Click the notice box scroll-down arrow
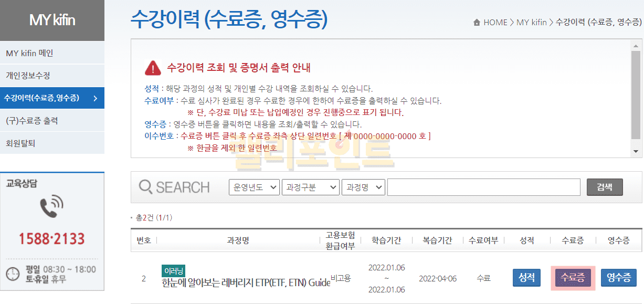 (637, 151)
